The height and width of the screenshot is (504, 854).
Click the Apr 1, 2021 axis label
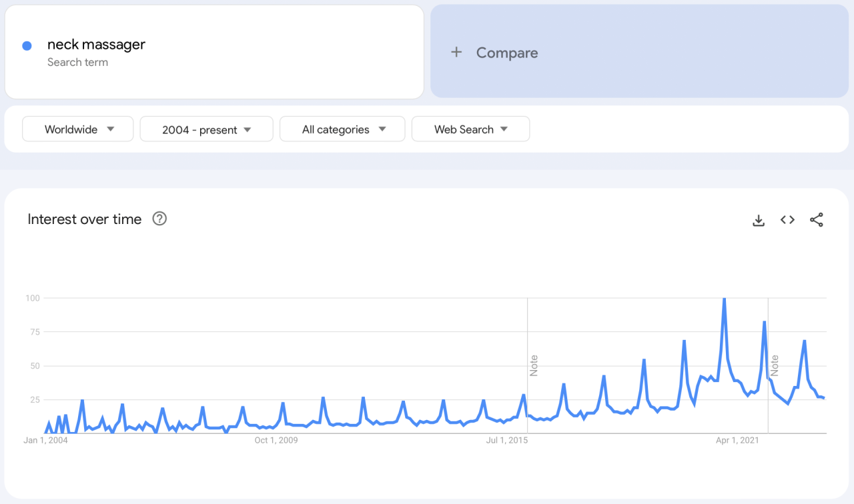click(737, 440)
